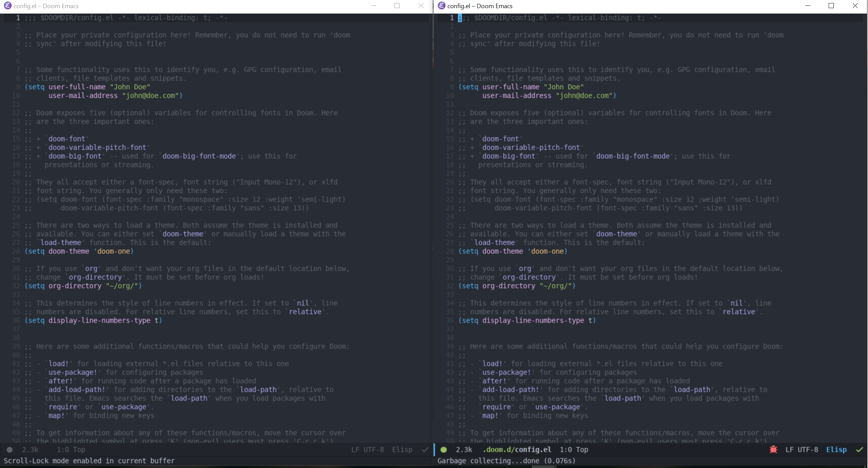This screenshot has height=468, width=868.
Task: Click the red debugger bug icon
Action: pyautogui.click(x=773, y=449)
